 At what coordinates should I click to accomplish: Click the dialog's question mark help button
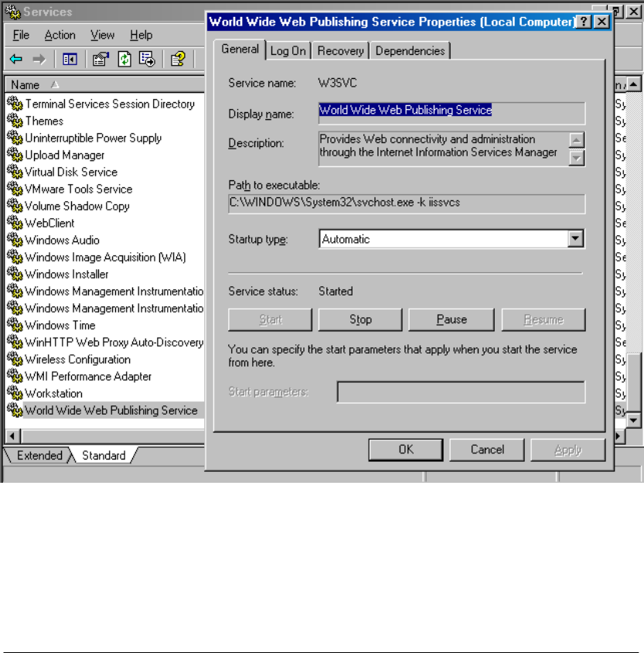point(584,22)
